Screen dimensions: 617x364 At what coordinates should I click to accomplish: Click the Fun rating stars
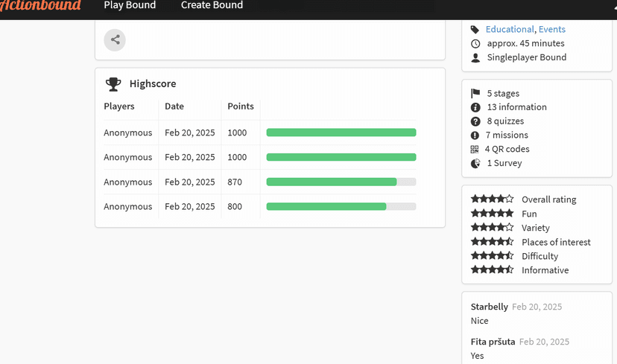click(492, 214)
